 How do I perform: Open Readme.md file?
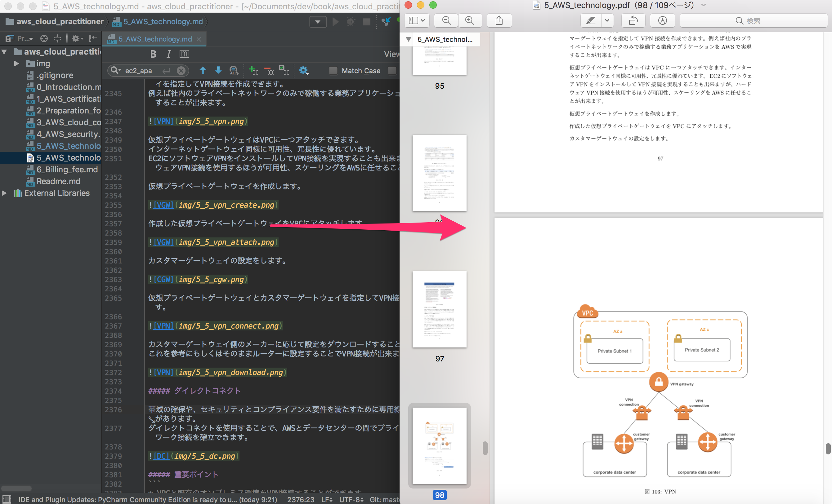pyautogui.click(x=54, y=181)
